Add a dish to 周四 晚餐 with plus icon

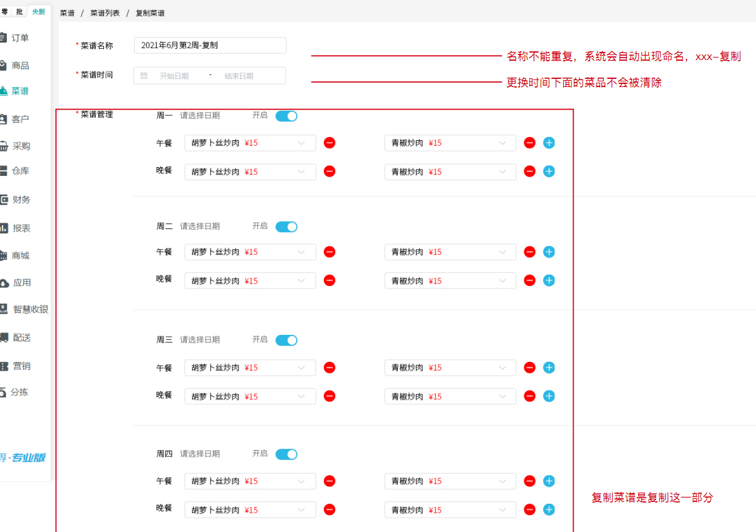coord(549,509)
